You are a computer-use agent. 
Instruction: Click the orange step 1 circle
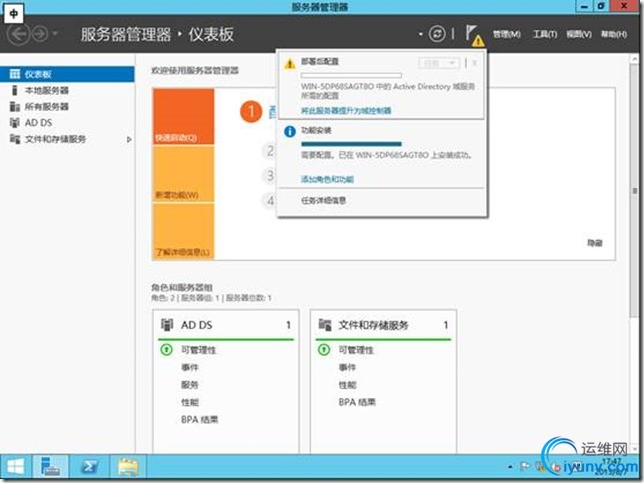pos(251,112)
